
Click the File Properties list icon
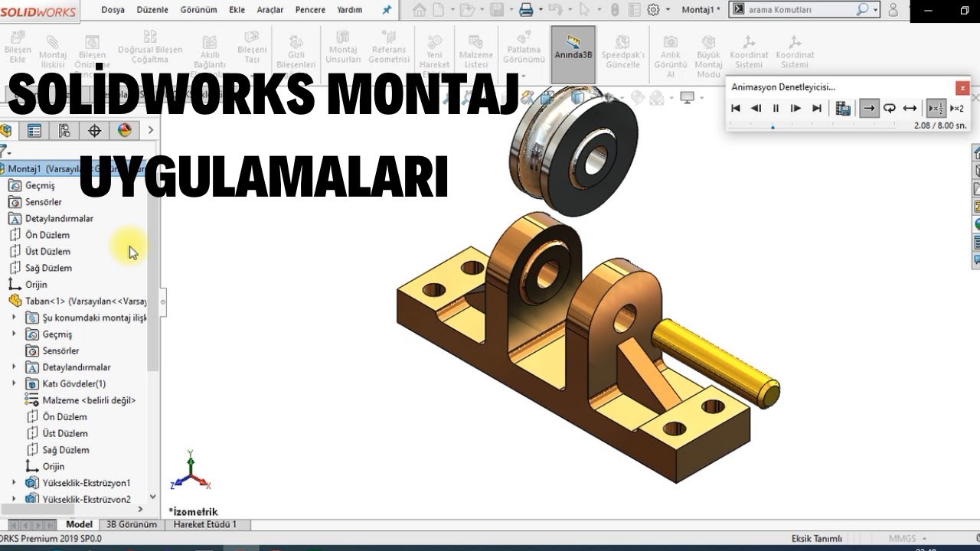633,10
